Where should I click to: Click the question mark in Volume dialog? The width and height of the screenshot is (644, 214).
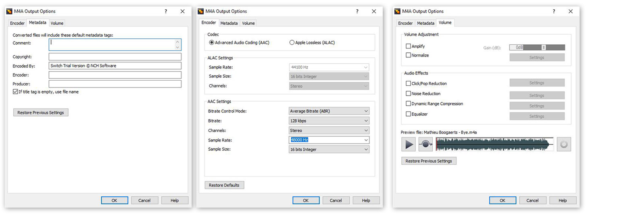click(x=554, y=11)
